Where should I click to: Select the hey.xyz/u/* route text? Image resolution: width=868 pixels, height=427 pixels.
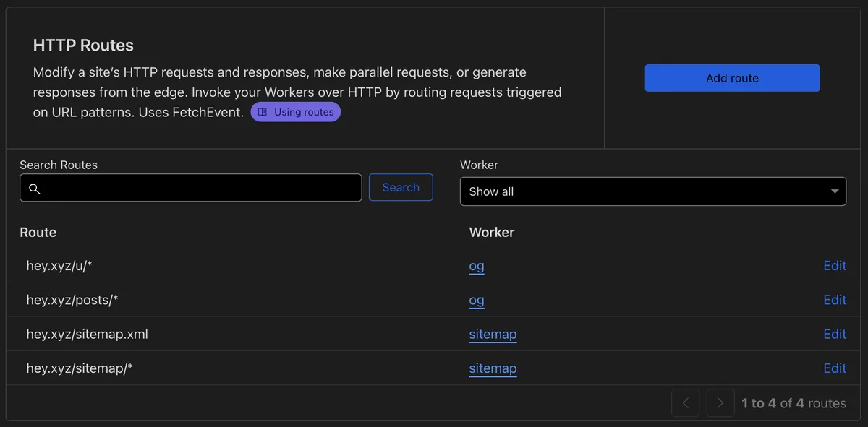59,266
